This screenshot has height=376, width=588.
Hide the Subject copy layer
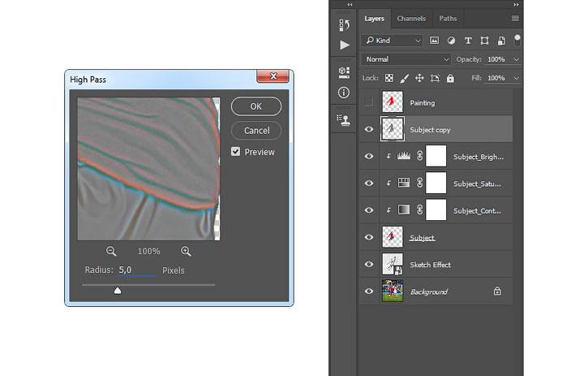click(x=369, y=129)
